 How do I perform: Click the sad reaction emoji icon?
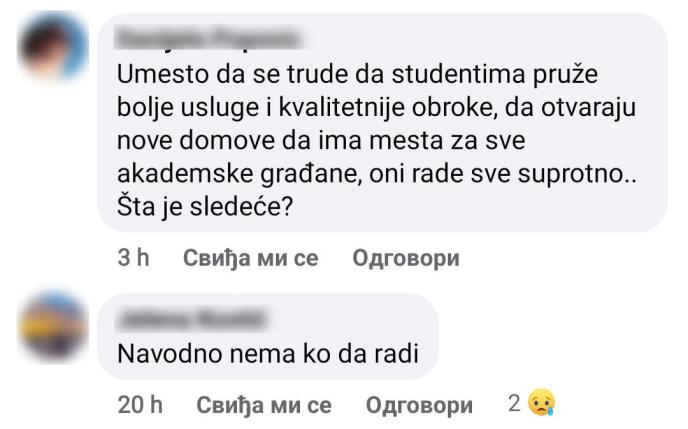pos(543,405)
